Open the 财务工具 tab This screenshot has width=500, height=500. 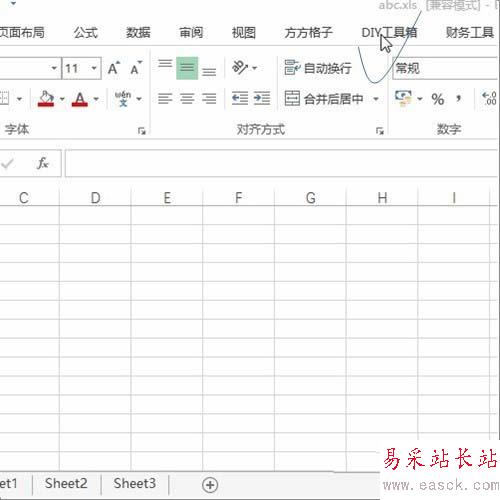coord(470,33)
